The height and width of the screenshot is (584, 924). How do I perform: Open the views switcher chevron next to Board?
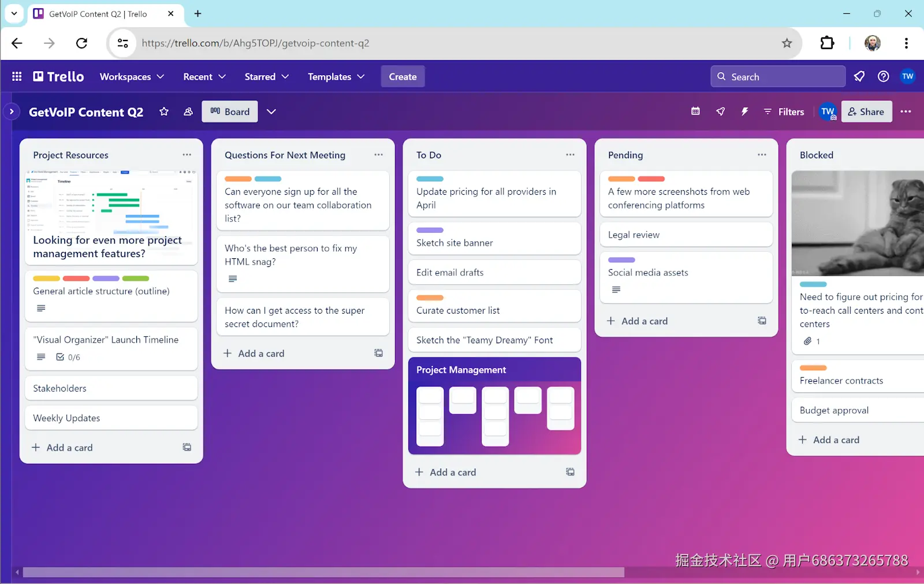(x=271, y=111)
